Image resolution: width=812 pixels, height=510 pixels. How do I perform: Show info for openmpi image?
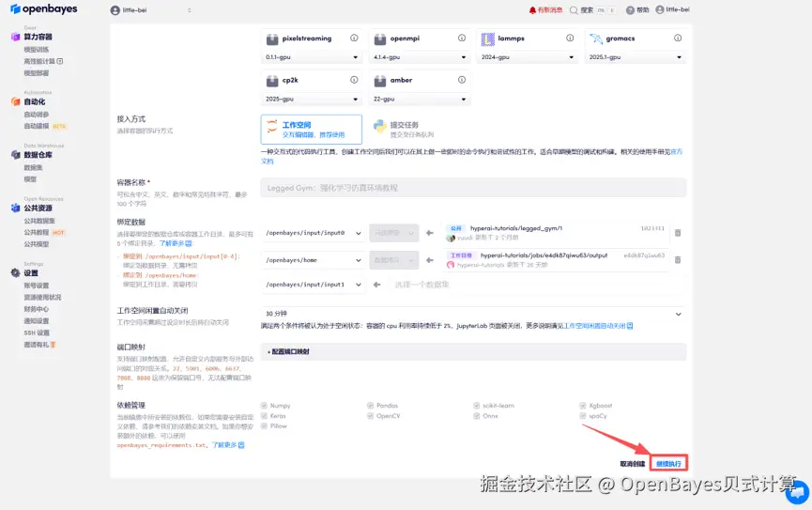462,38
